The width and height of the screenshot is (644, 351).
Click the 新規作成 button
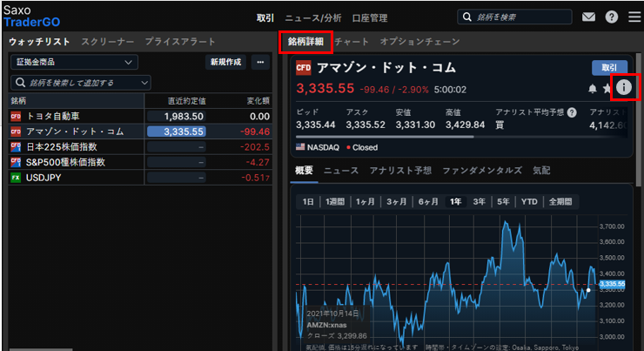pos(226,62)
